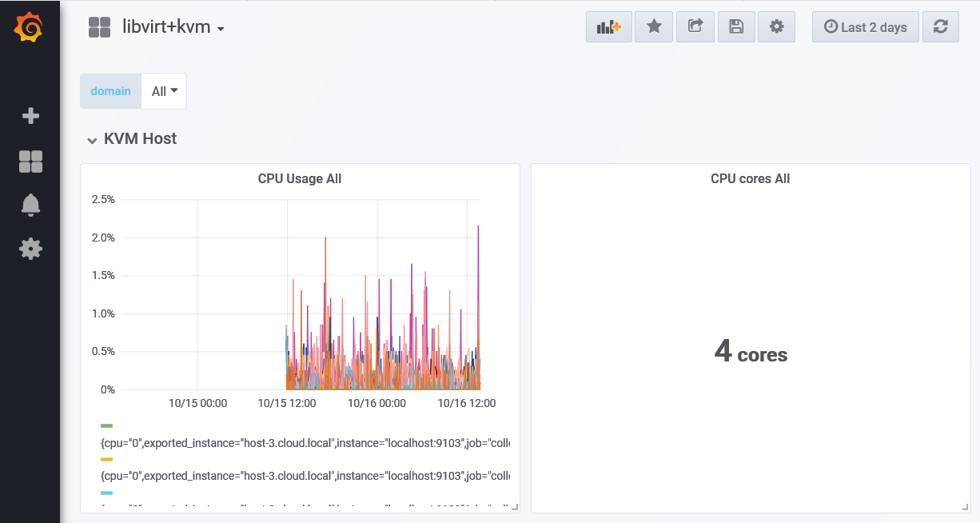Image resolution: width=980 pixels, height=523 pixels.
Task: Click the Add panel button
Action: click(x=609, y=26)
